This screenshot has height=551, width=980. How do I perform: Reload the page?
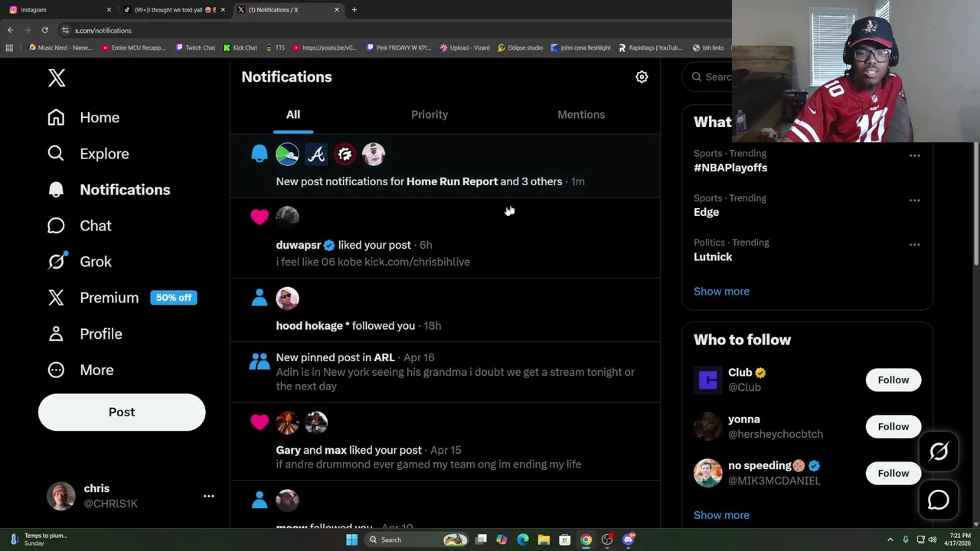(44, 30)
